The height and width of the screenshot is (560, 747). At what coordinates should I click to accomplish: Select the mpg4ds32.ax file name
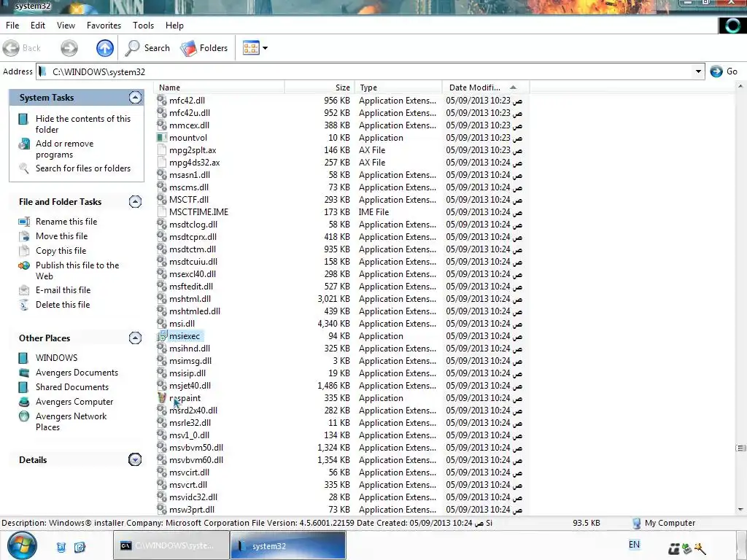[194, 163]
